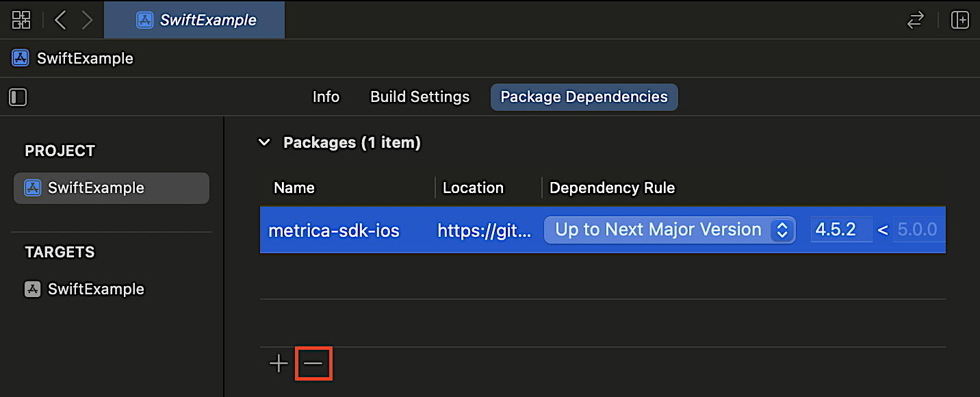980x397 pixels.
Task: Click the metrica-sdk-ios package name
Action: 333,231
